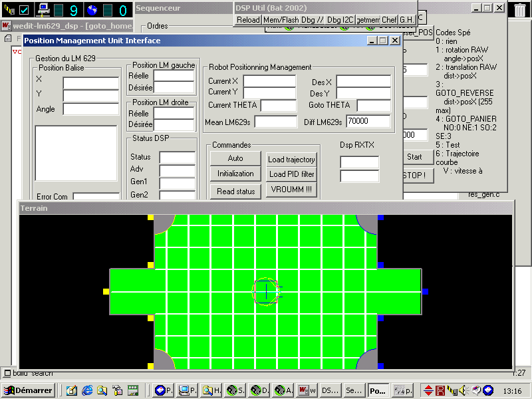
Task: Open Internet Explorer from the quick launch
Action: 87,390
